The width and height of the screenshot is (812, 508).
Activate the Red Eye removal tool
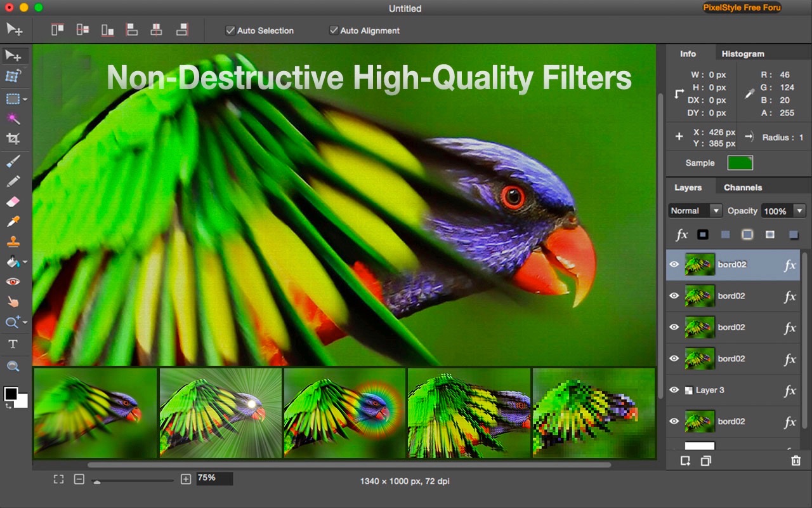[x=13, y=282]
